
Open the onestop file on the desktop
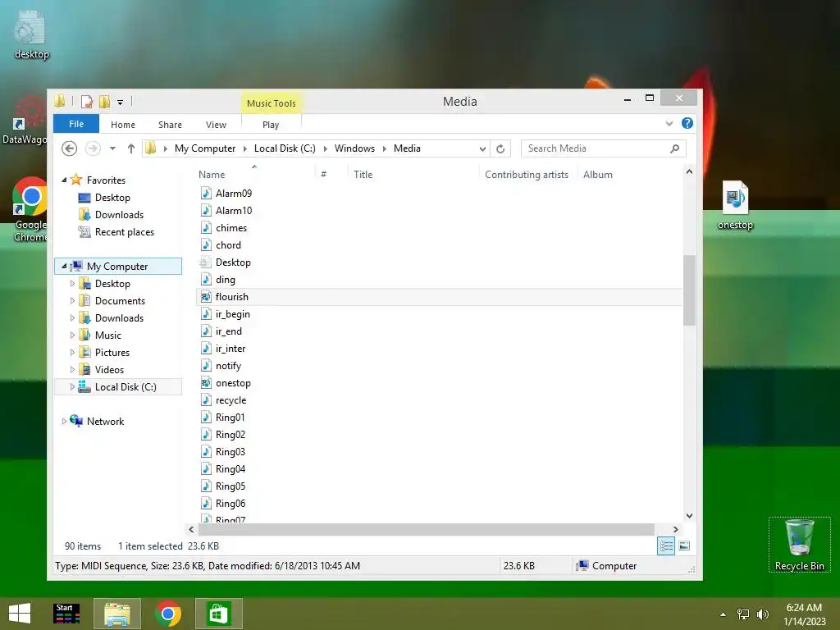735,206
